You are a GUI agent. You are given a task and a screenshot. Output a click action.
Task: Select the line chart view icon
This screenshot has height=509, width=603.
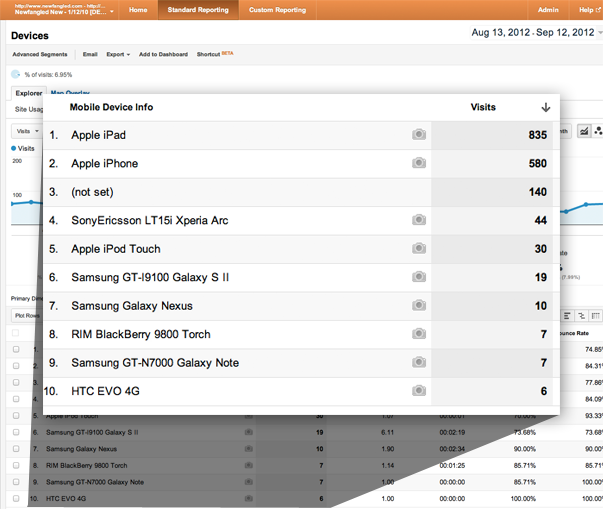(584, 131)
